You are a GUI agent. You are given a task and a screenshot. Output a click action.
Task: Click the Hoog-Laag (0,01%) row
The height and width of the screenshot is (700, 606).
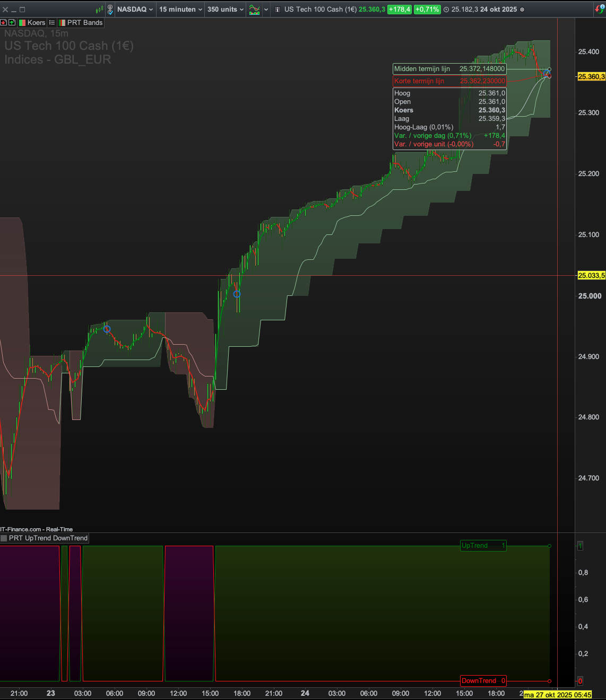tap(449, 127)
